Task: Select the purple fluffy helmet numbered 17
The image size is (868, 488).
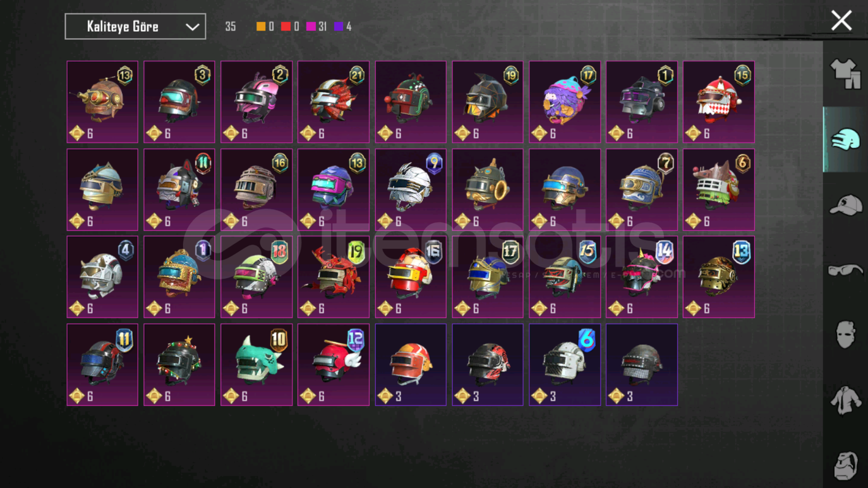Action: (x=565, y=102)
